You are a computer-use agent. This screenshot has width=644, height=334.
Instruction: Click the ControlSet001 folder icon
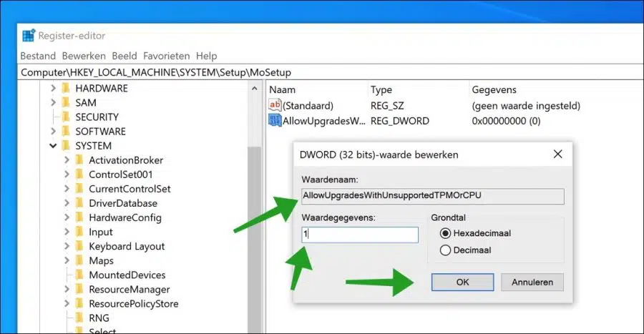point(79,175)
